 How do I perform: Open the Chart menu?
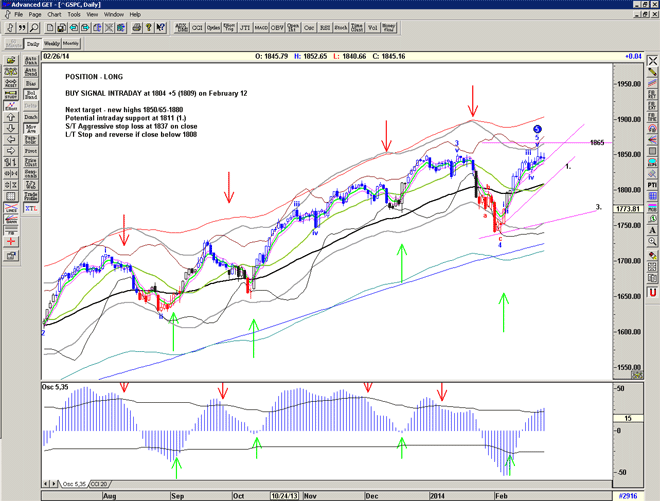coord(55,15)
